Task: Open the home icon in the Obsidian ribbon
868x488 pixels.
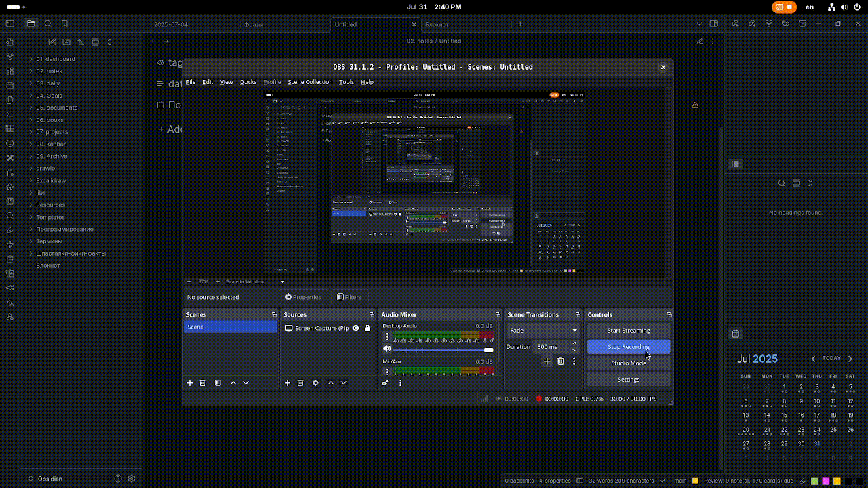Action: tap(9, 186)
